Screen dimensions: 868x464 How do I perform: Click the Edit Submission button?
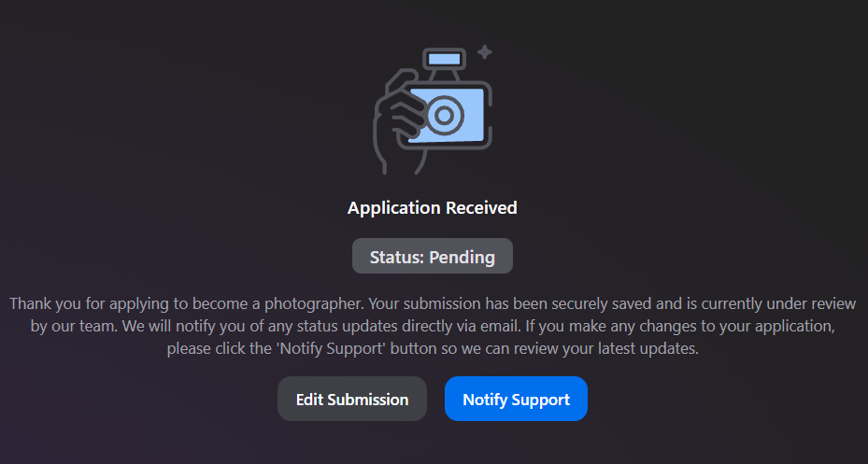click(352, 399)
